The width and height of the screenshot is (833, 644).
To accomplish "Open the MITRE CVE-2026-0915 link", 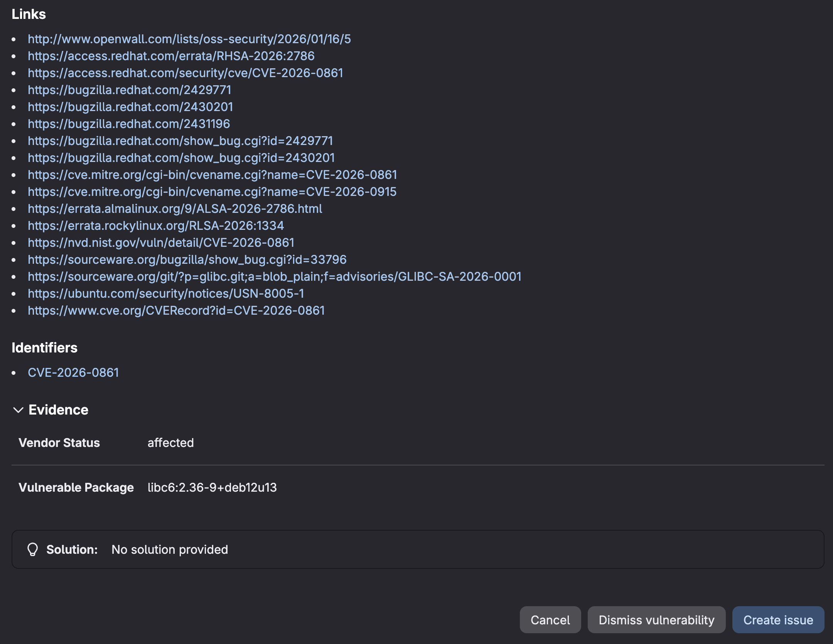I will pos(212,191).
